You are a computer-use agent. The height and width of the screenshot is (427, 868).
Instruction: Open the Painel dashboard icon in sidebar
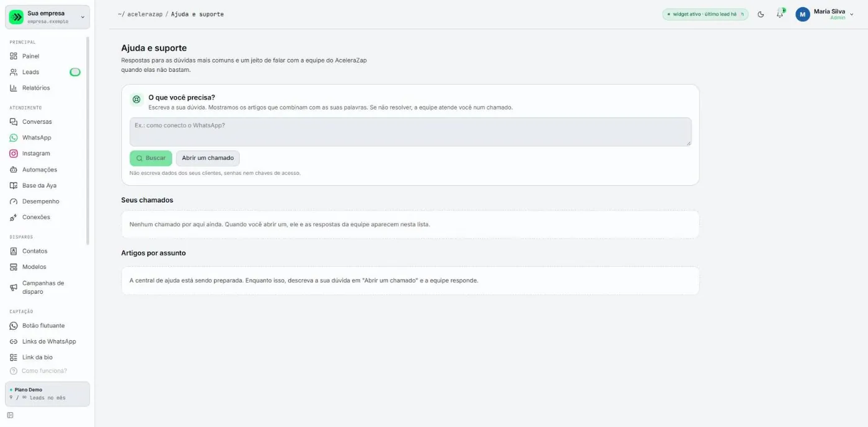[14, 56]
